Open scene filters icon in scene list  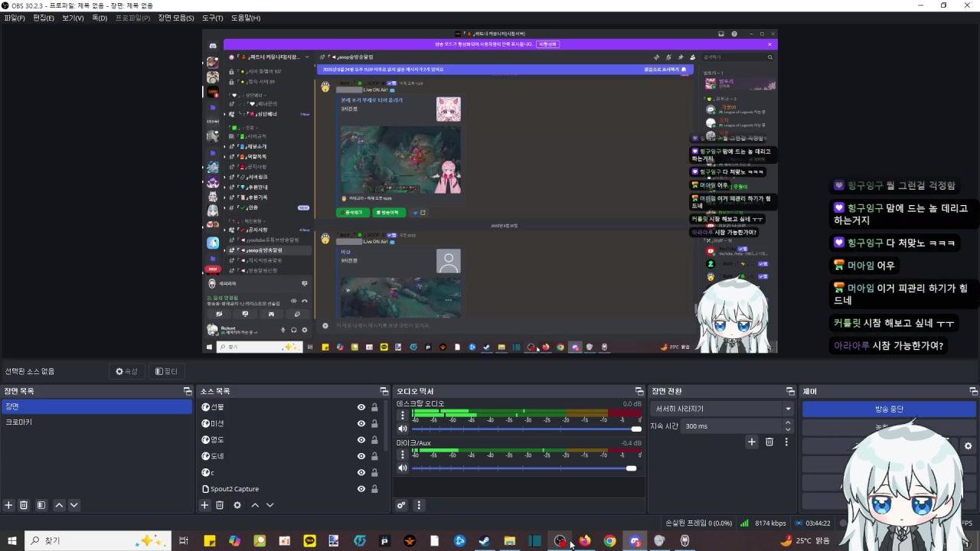coord(41,505)
